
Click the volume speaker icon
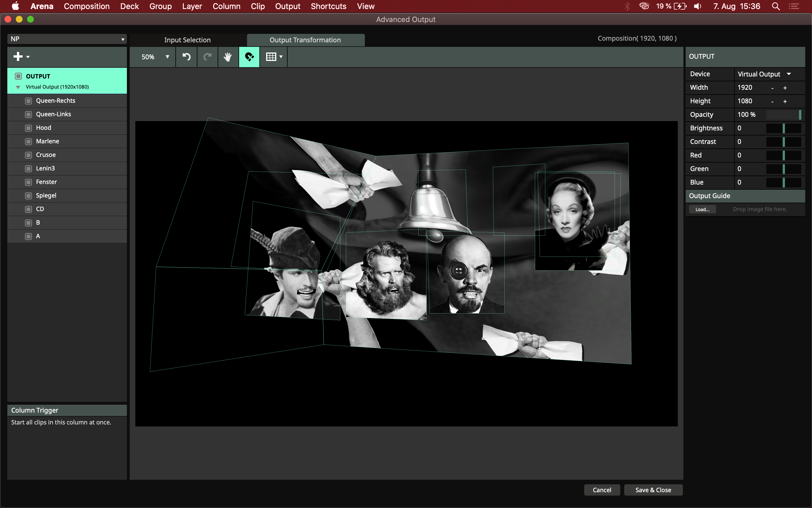(x=698, y=6)
